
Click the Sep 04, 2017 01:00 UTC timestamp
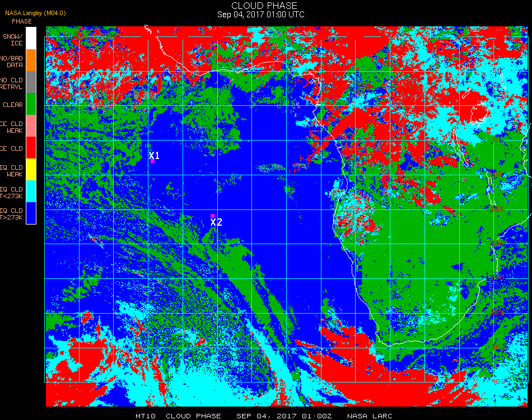click(261, 15)
